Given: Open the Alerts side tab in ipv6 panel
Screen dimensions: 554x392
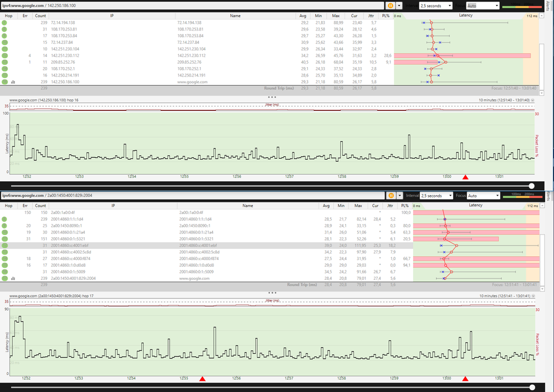Looking at the screenshot, I should [x=548, y=196].
